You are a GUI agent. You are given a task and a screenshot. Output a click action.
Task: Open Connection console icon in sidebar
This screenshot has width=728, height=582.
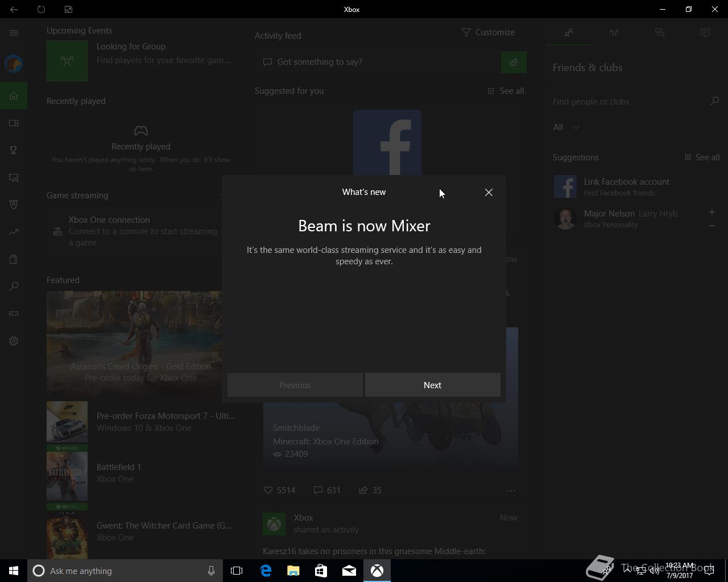[14, 314]
